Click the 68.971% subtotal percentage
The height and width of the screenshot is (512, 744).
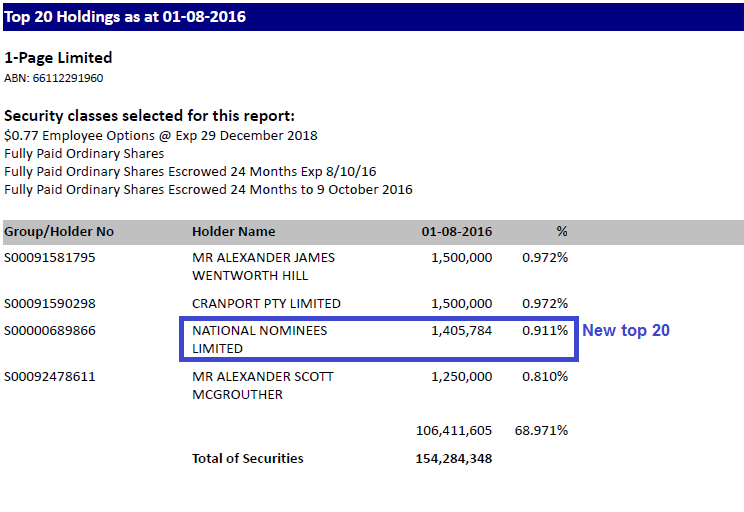tap(541, 431)
